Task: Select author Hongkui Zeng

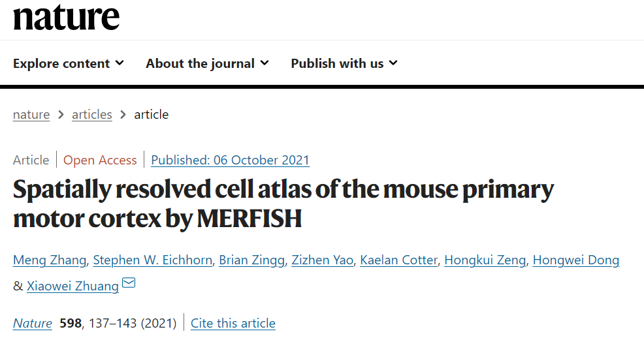Action: (x=485, y=260)
